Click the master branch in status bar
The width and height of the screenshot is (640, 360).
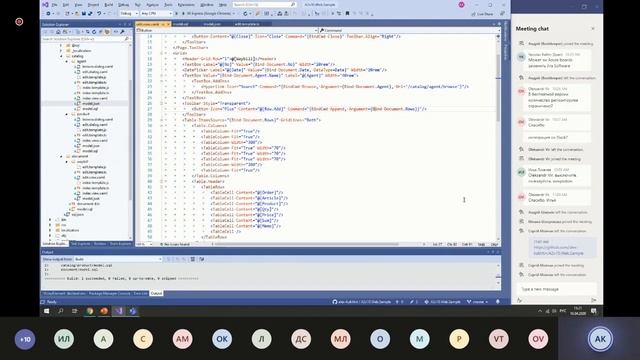[477, 302]
